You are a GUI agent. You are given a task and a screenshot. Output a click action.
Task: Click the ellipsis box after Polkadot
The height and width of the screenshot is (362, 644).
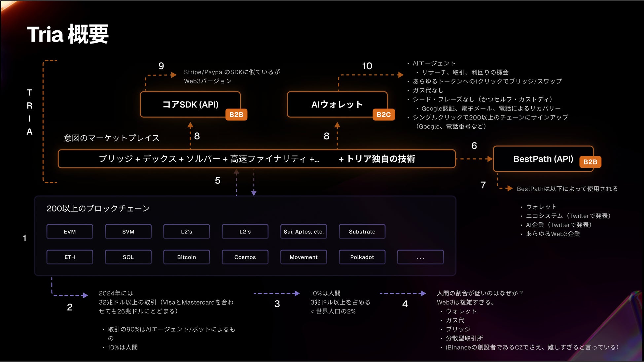pyautogui.click(x=420, y=257)
